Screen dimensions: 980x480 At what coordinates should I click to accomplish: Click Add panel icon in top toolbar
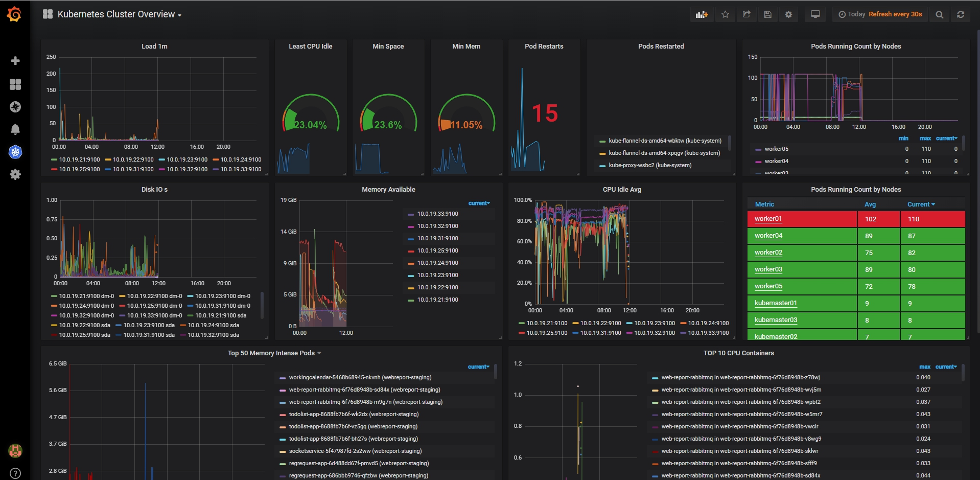[x=702, y=14]
